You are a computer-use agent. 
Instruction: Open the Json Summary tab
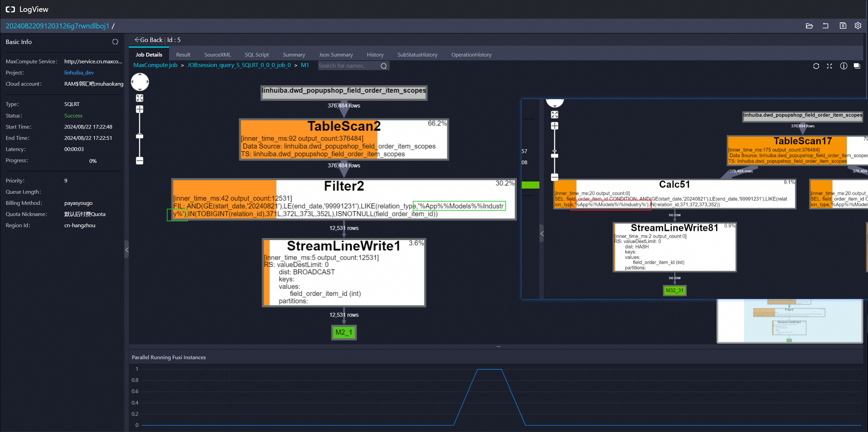(x=336, y=55)
